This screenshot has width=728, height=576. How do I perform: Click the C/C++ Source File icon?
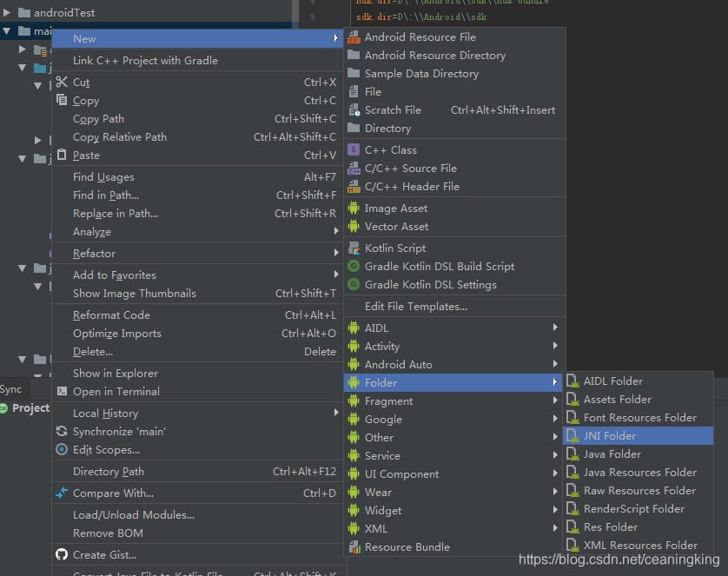click(x=354, y=168)
